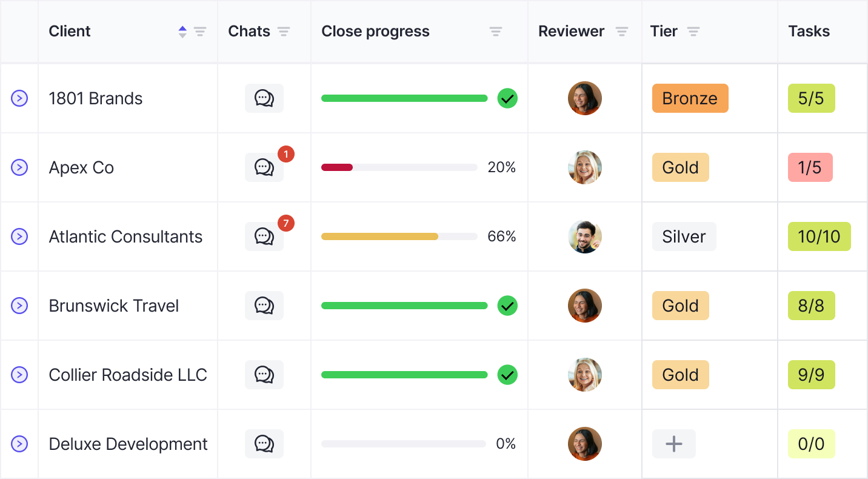Click the Reviewer column filter icon
868x479 pixels.
point(622,32)
